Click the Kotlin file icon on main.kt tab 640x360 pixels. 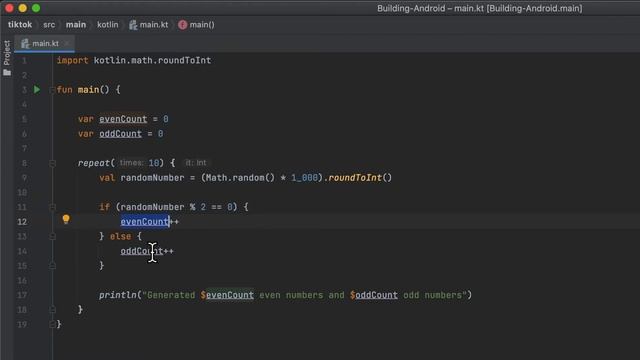pyautogui.click(x=25, y=43)
